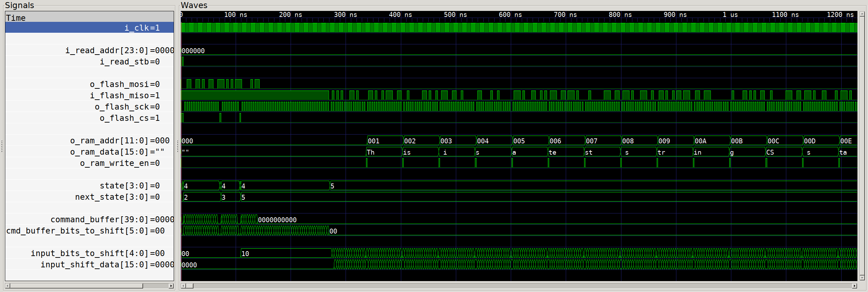Click the left arrow of signals horizontal scrollbar

point(7,286)
